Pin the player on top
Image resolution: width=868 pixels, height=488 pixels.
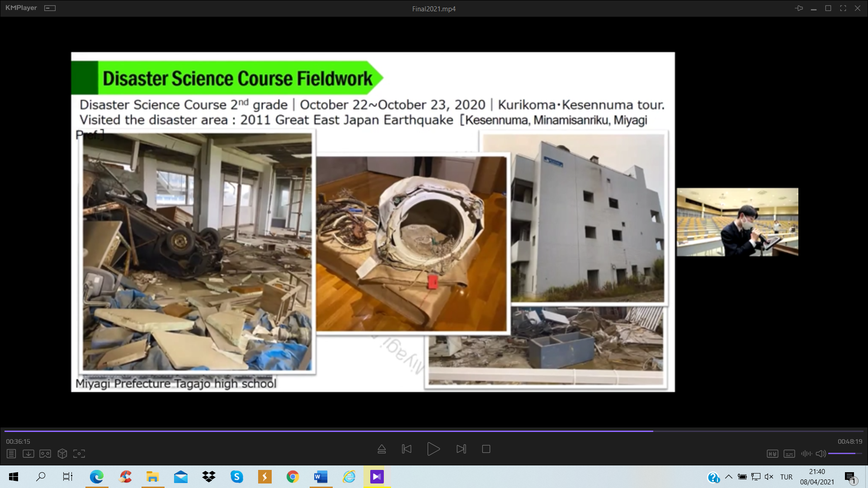point(799,8)
